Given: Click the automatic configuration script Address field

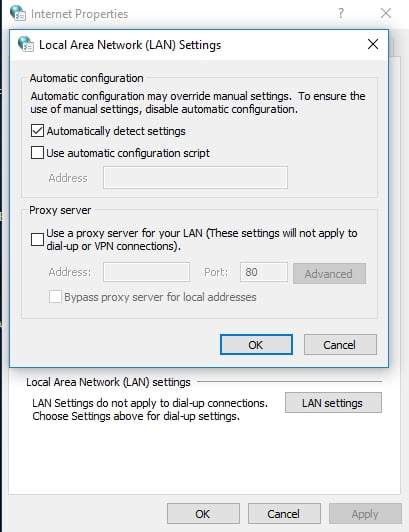Looking at the screenshot, I should 196,177.
